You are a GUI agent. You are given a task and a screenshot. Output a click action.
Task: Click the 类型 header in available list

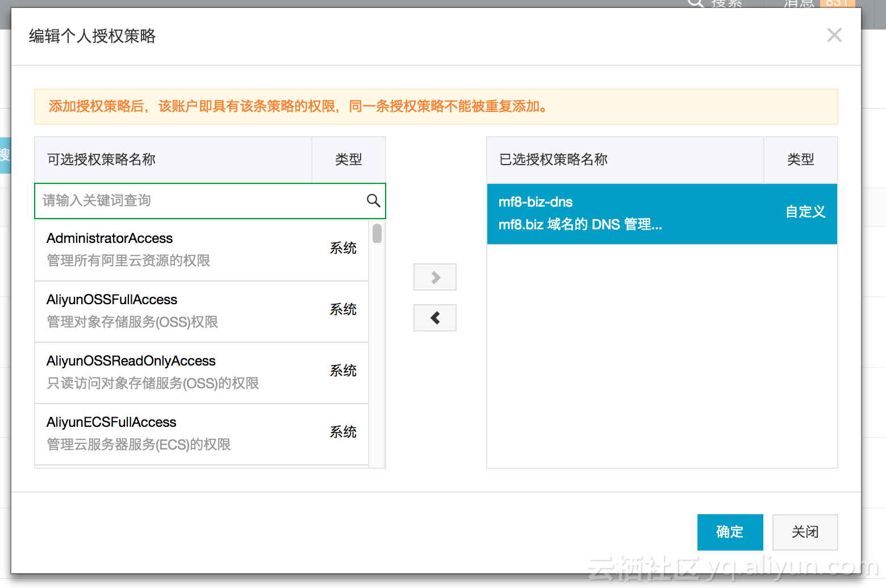click(x=349, y=159)
